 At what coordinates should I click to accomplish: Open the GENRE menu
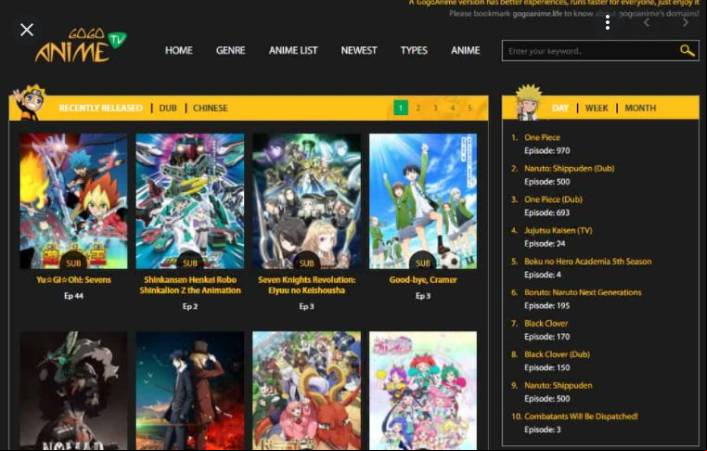click(x=230, y=51)
